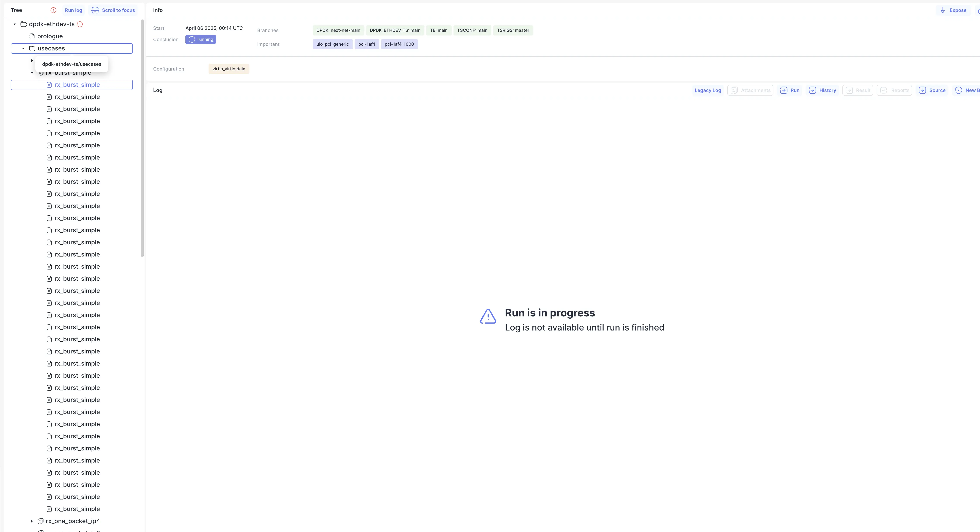Collapse the dpdk-ethdev-ts root folder
Image resolution: width=980 pixels, height=532 pixels.
[x=15, y=24]
